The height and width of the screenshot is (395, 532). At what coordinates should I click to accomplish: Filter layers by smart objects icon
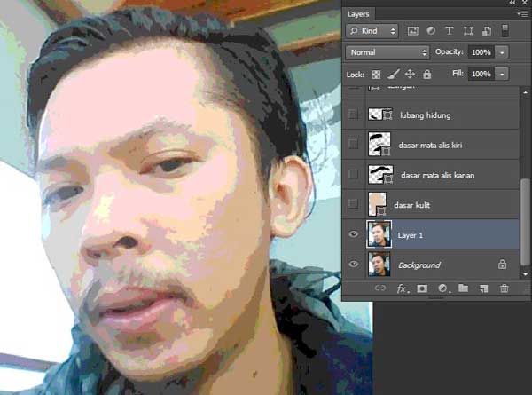(487, 31)
